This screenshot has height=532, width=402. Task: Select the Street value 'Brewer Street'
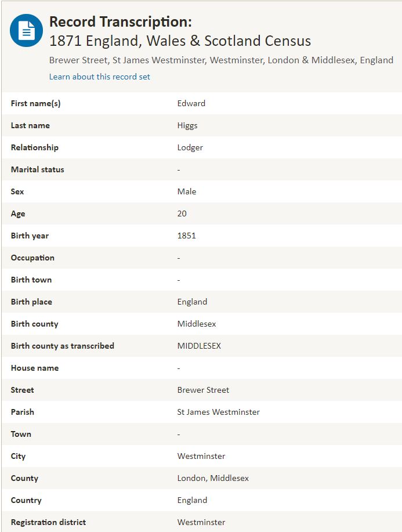coord(203,390)
